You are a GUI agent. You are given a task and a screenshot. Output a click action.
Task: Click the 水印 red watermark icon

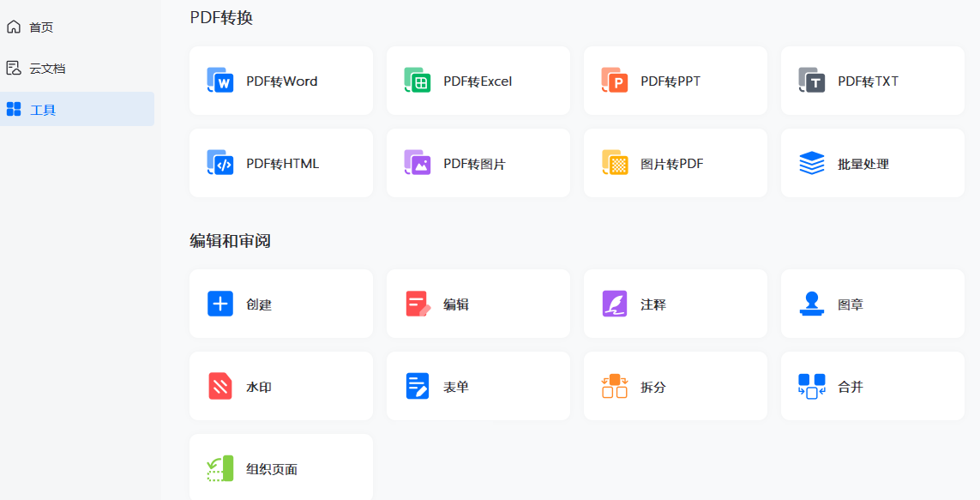tap(220, 386)
